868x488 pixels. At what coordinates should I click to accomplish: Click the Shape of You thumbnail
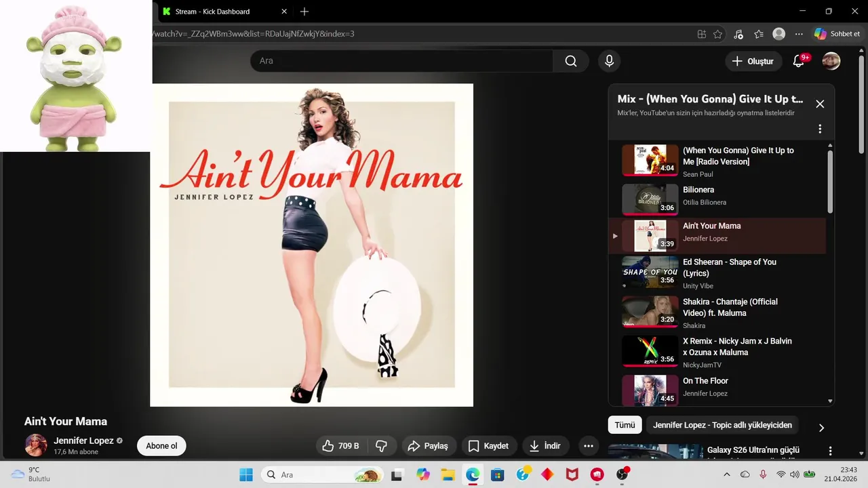coord(650,272)
